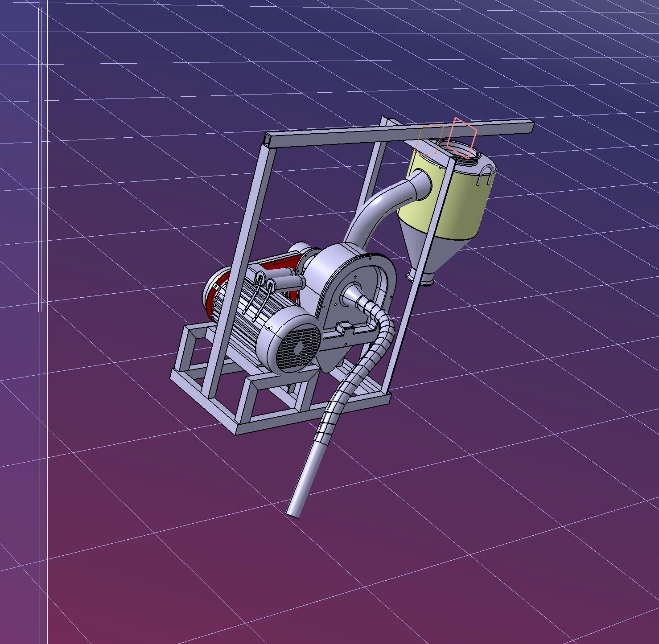
Task: Click the red plane outline above the cyclone
Action: pos(462,139)
